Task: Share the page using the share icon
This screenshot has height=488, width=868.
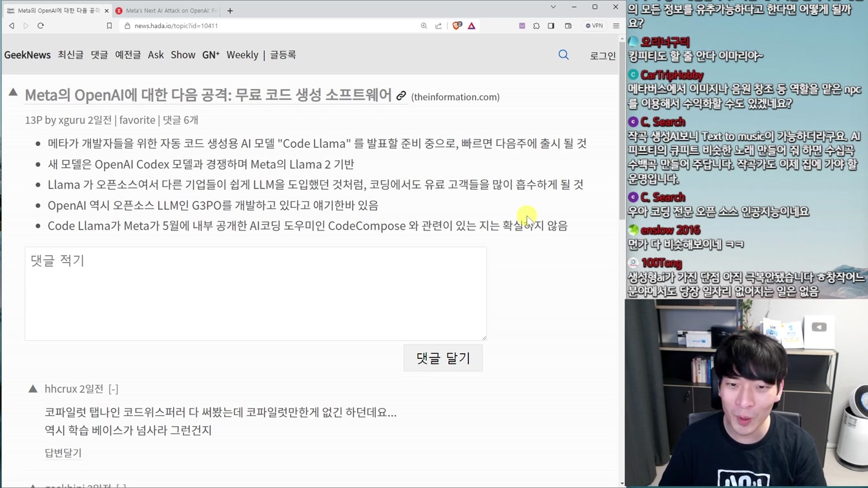Action: coord(439,26)
